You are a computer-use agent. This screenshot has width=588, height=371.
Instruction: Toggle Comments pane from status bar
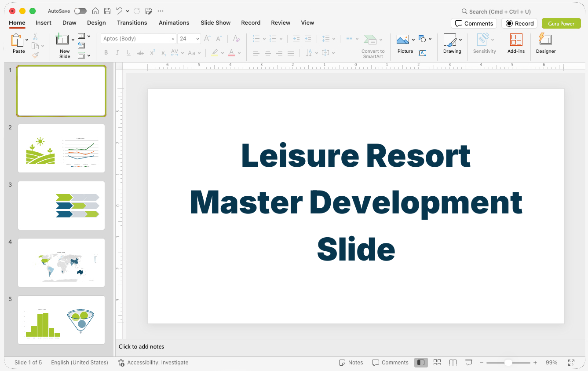(390, 363)
